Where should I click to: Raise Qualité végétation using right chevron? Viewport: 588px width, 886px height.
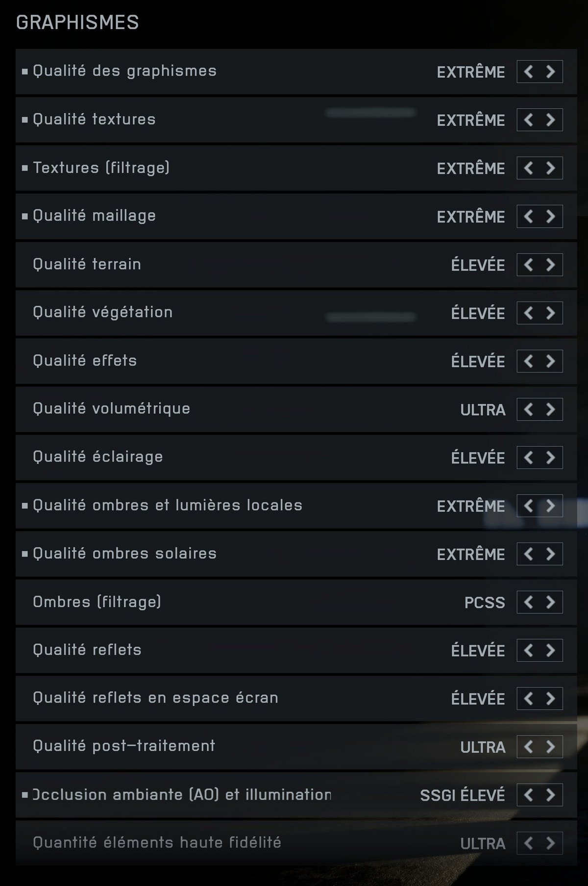click(x=550, y=313)
